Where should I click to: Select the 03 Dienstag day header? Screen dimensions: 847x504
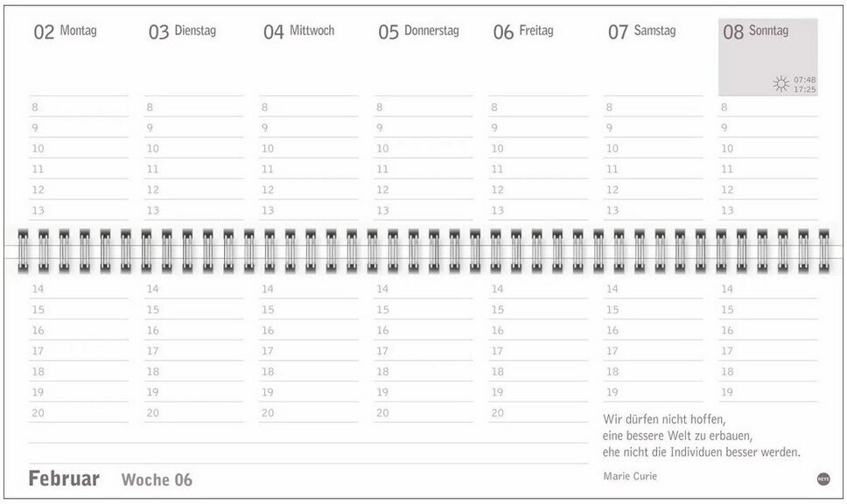(x=182, y=32)
